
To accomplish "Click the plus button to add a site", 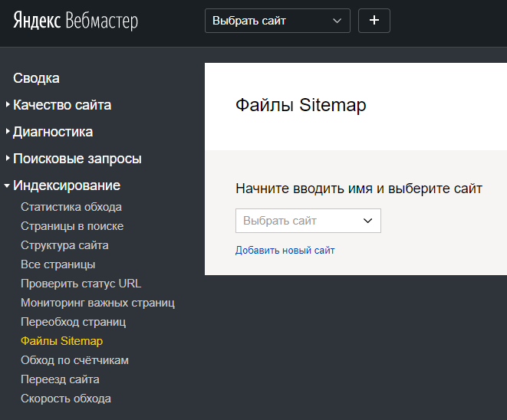I will point(374,21).
